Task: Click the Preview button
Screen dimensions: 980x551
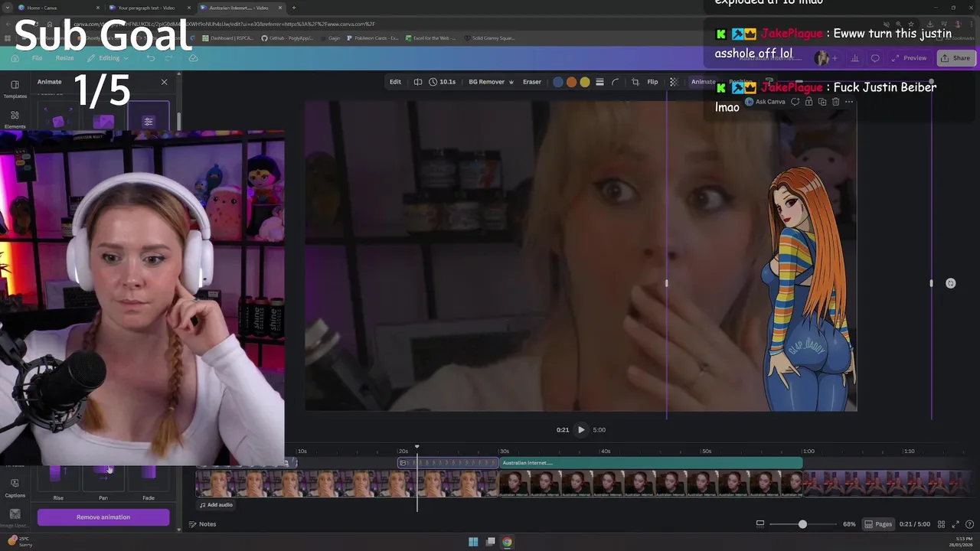Action: click(x=909, y=58)
